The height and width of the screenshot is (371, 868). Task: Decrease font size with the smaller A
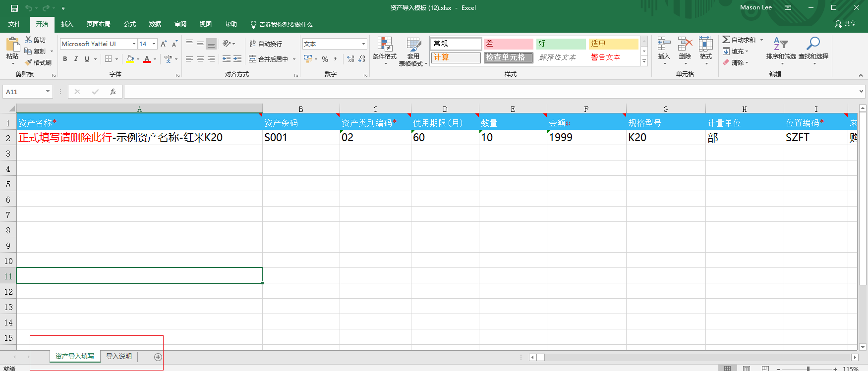(x=174, y=44)
